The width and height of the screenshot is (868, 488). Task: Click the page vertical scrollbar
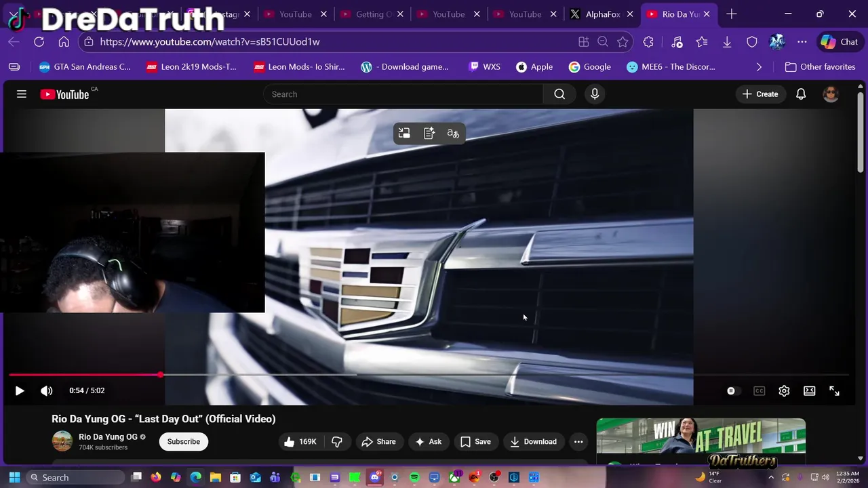[861, 132]
